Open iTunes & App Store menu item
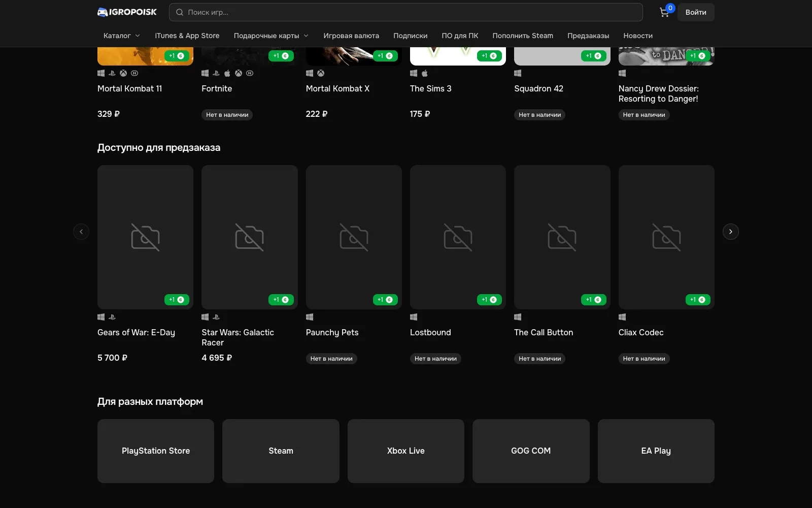Viewport: 812px width, 508px height. [x=187, y=36]
